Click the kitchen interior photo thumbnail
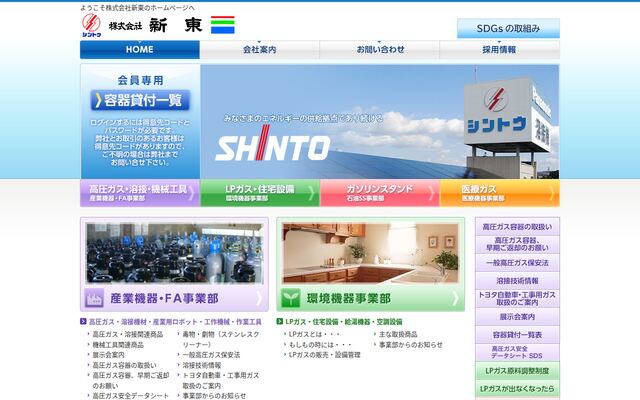The width and height of the screenshot is (640, 400). point(371,253)
